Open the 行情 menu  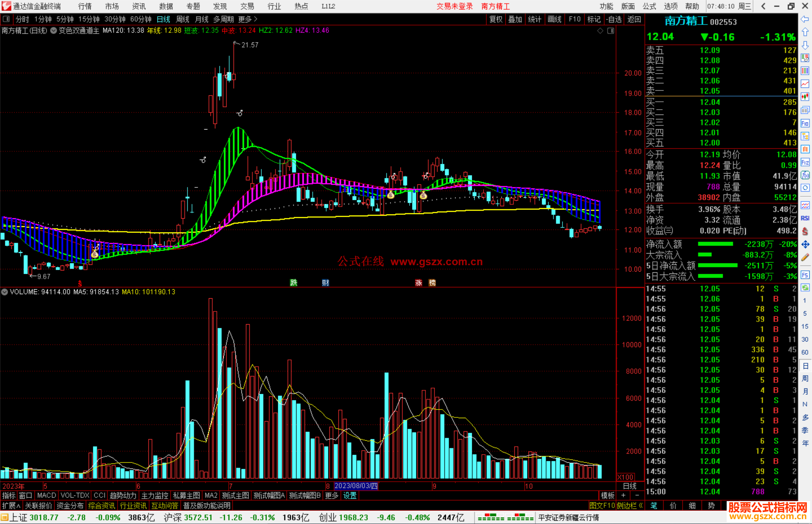point(85,6)
